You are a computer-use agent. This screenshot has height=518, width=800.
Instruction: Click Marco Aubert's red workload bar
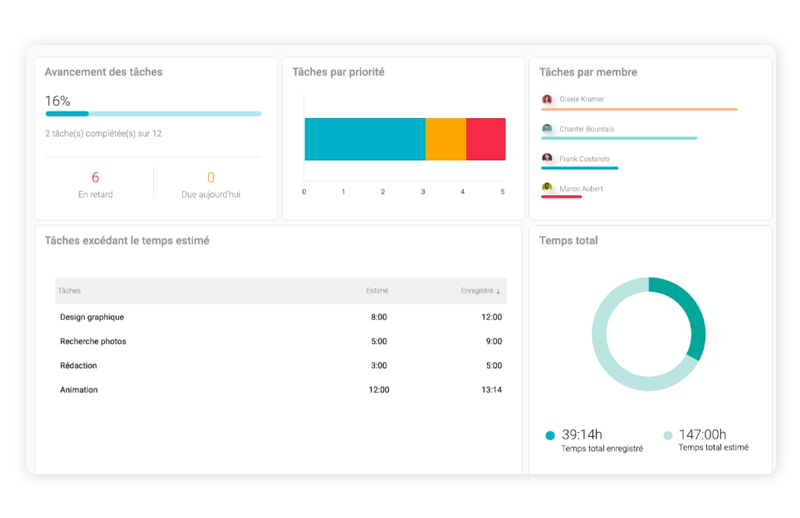click(x=561, y=197)
